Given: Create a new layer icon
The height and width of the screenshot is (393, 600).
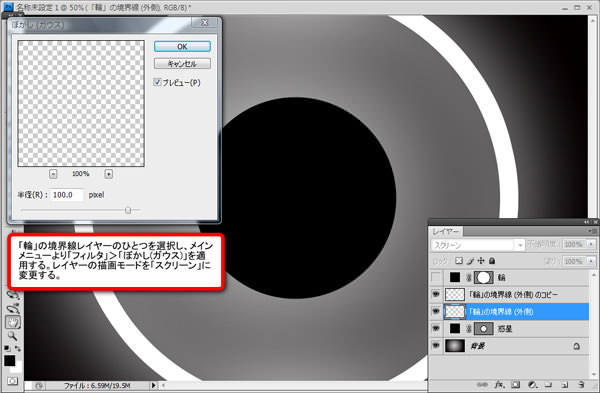Looking at the screenshot, I should pyautogui.click(x=565, y=385).
